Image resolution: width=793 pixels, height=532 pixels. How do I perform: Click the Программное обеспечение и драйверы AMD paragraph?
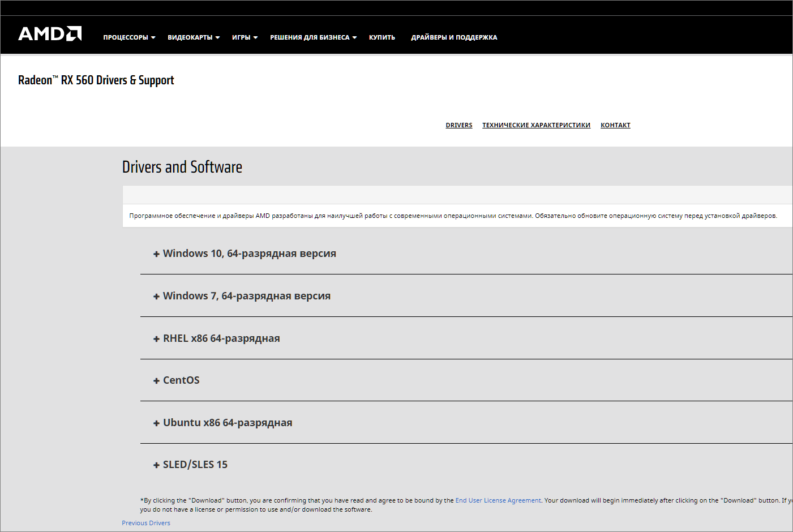click(x=453, y=216)
